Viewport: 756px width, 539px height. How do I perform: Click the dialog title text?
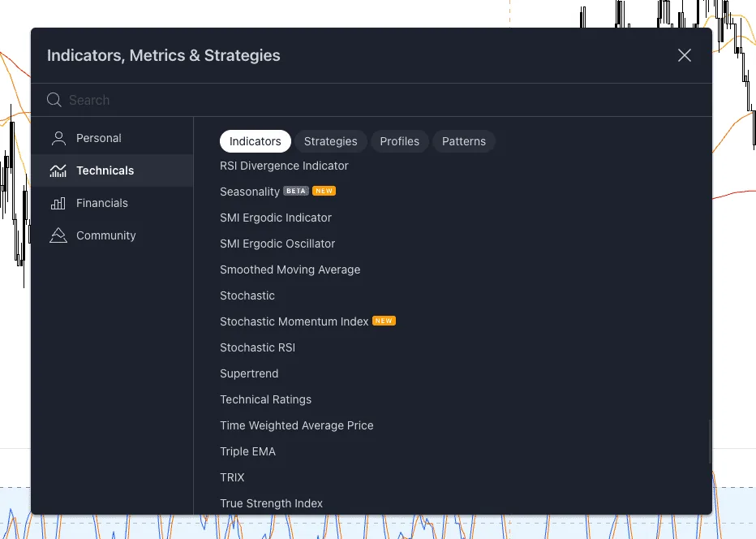[x=163, y=55]
